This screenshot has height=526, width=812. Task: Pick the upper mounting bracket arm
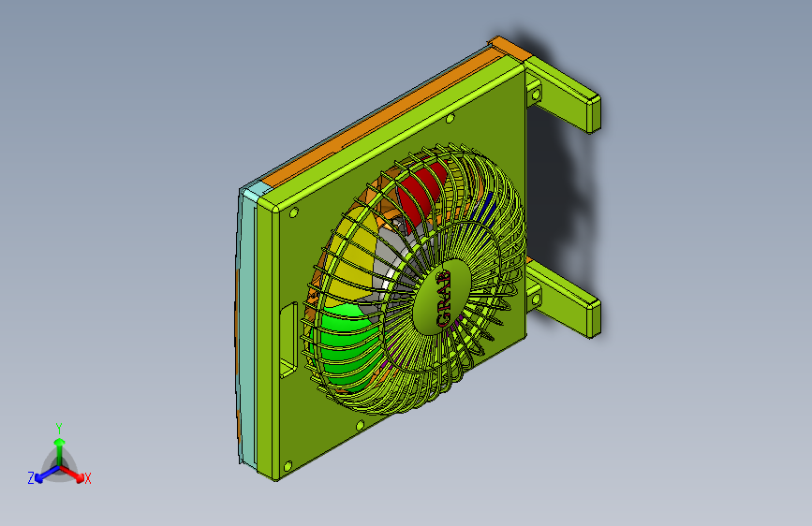tap(563, 94)
